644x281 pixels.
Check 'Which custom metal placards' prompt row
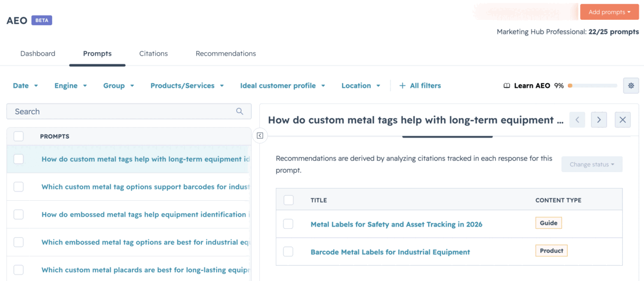19,270
